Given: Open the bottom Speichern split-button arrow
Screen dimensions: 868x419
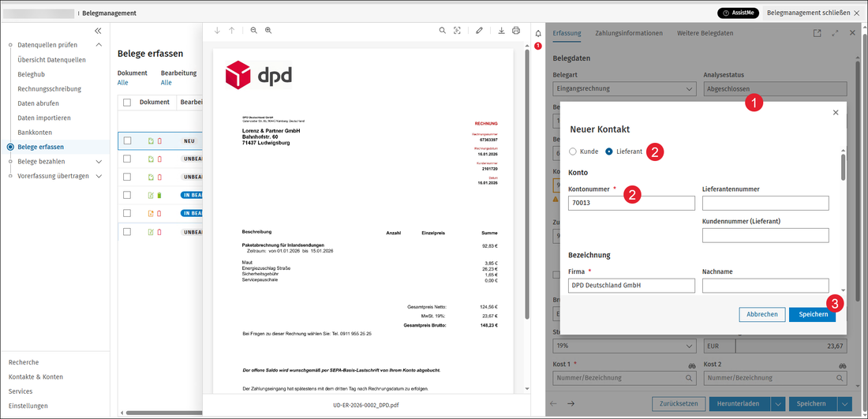Looking at the screenshot, I should coord(845,403).
